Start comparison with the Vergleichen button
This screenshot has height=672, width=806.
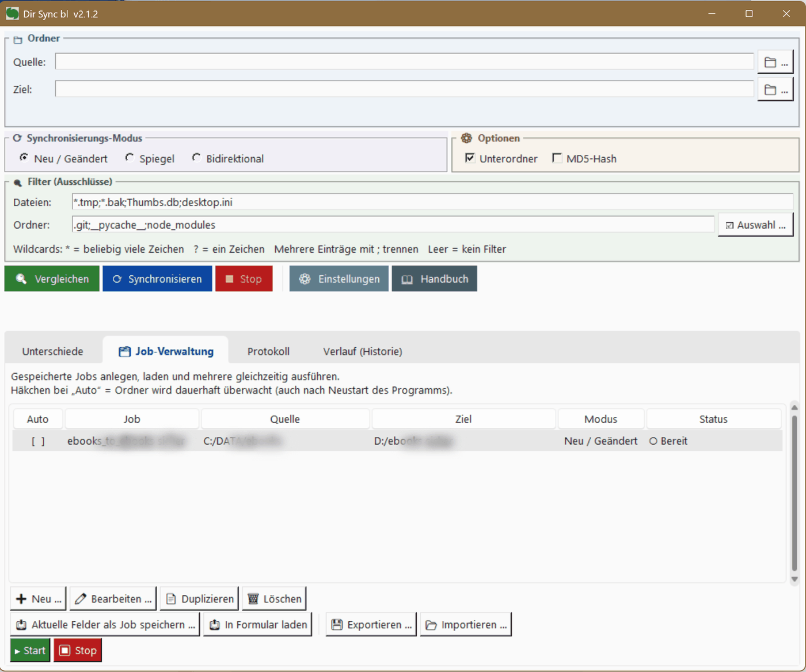pos(52,279)
